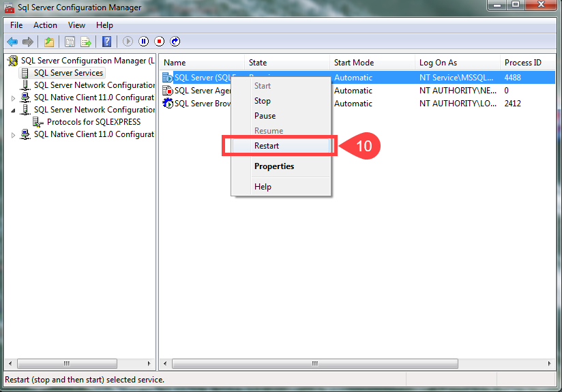The width and height of the screenshot is (562, 392).
Task: Click the NT AUTHORITY\NE... log on cell
Action: pyautogui.click(x=458, y=90)
